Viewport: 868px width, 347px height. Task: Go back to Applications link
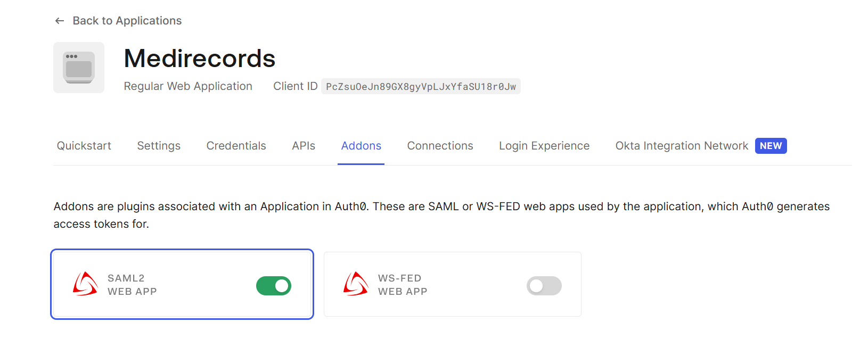127,21
